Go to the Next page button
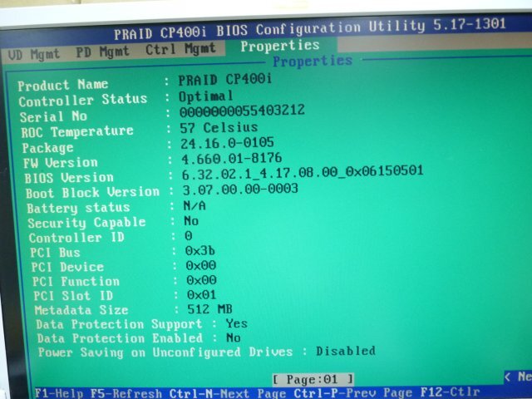 pos(518,377)
